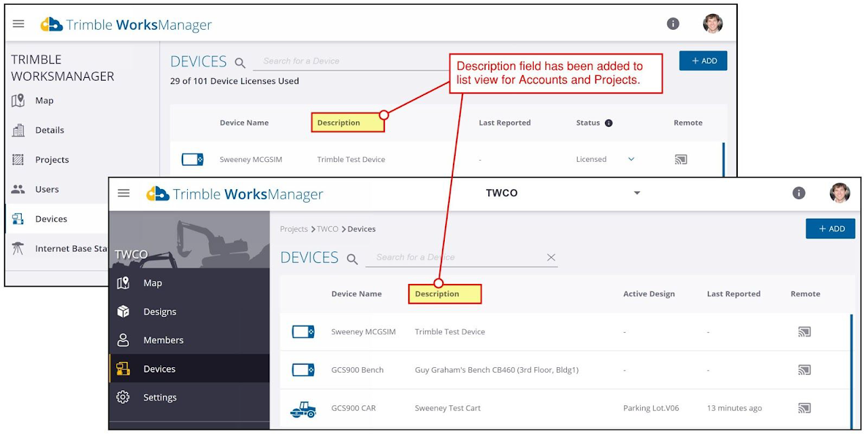Click Parking Lot.V06 active design
Screen dimensions: 868x435
pos(651,408)
